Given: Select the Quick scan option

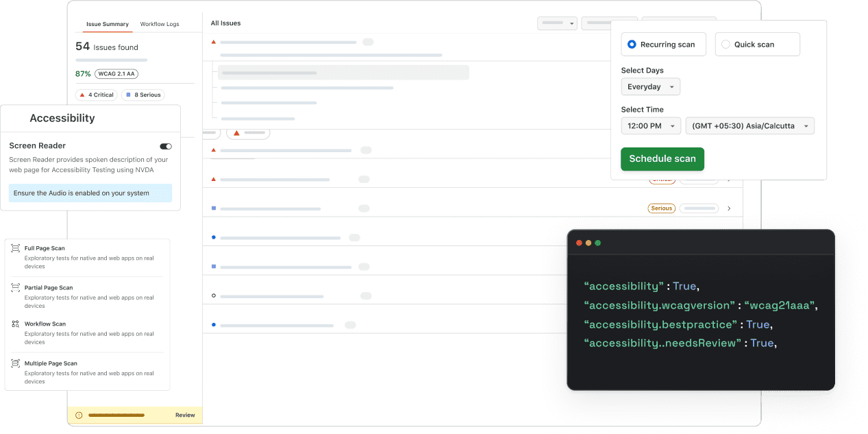Looking at the screenshot, I should coord(757,45).
